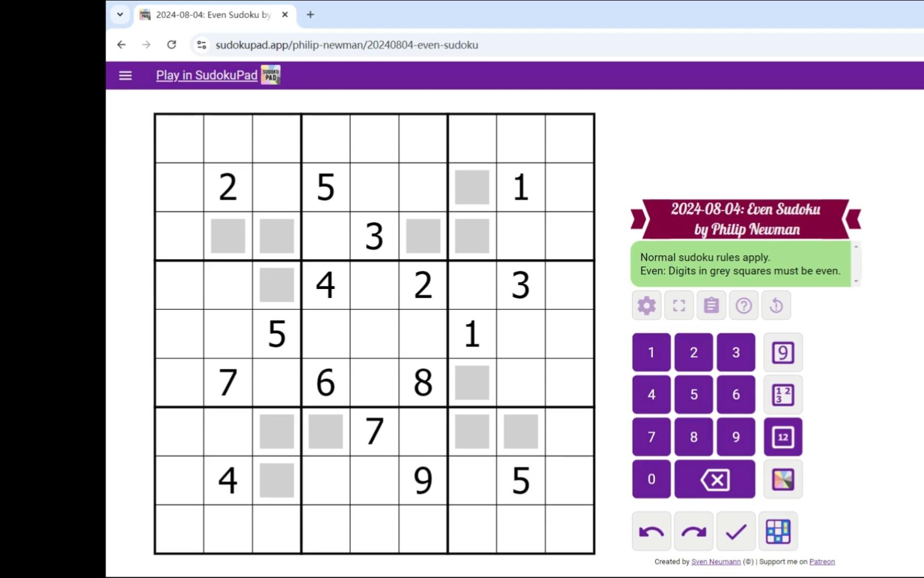This screenshot has width=924, height=578.
Task: Click the restart puzzle icon
Action: point(776,306)
